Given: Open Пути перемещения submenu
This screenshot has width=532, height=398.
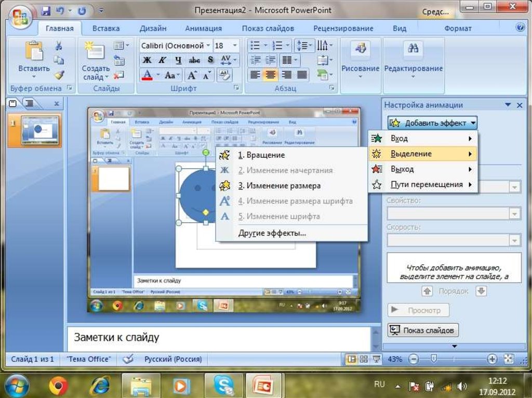Looking at the screenshot, I should (x=423, y=184).
